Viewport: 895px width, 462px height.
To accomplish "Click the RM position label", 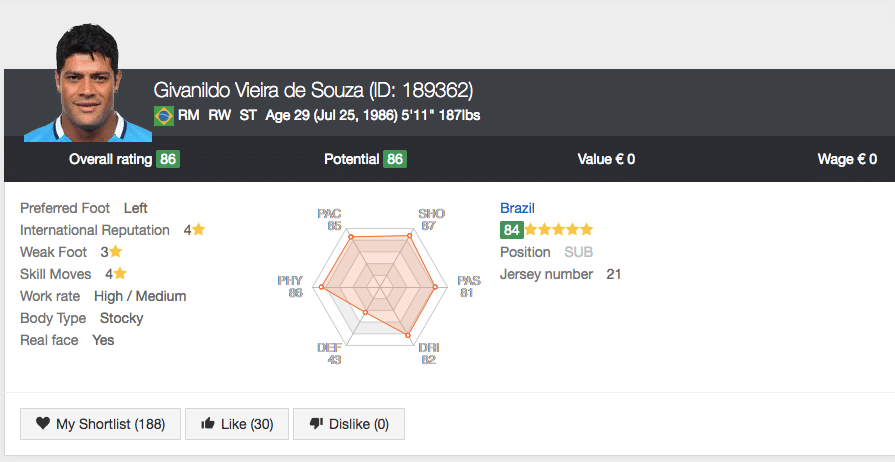I will pos(188,116).
